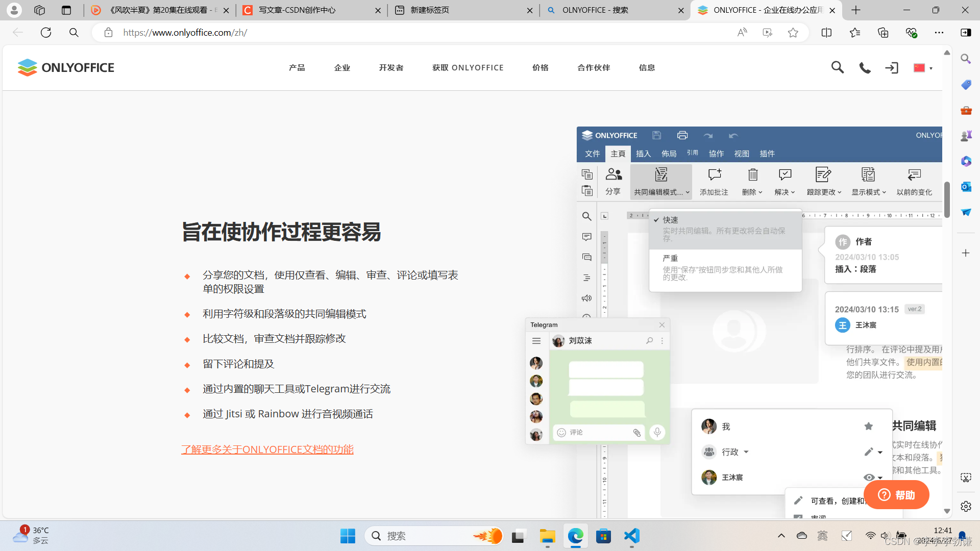Open sidebar settings gear icon
This screenshot has height=551, width=980.
[966, 506]
